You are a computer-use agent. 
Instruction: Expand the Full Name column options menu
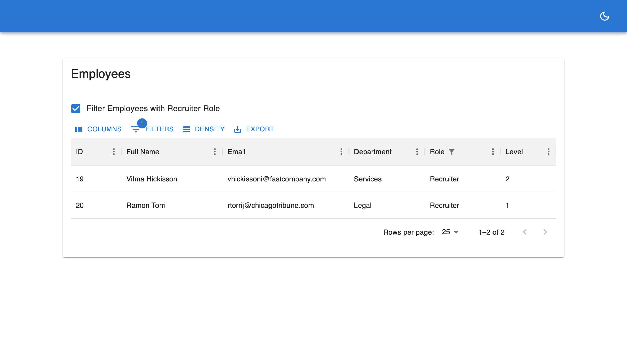pos(215,152)
